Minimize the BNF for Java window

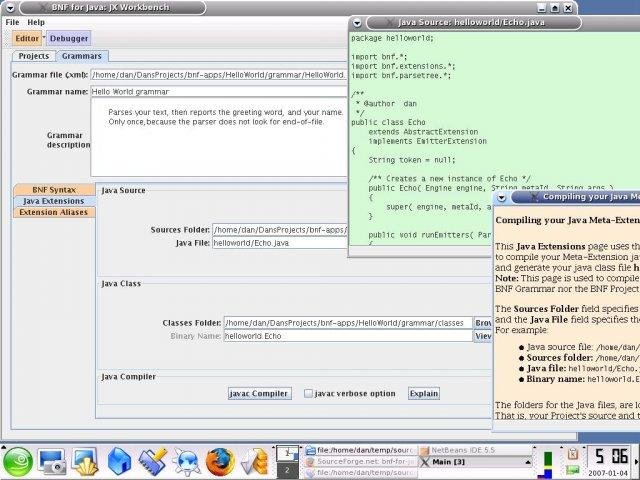pos(542,8)
